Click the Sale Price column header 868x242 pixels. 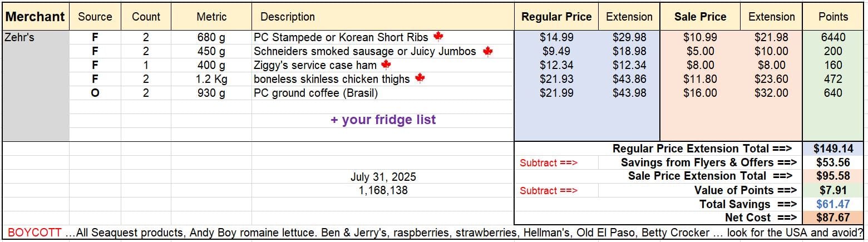700,17
